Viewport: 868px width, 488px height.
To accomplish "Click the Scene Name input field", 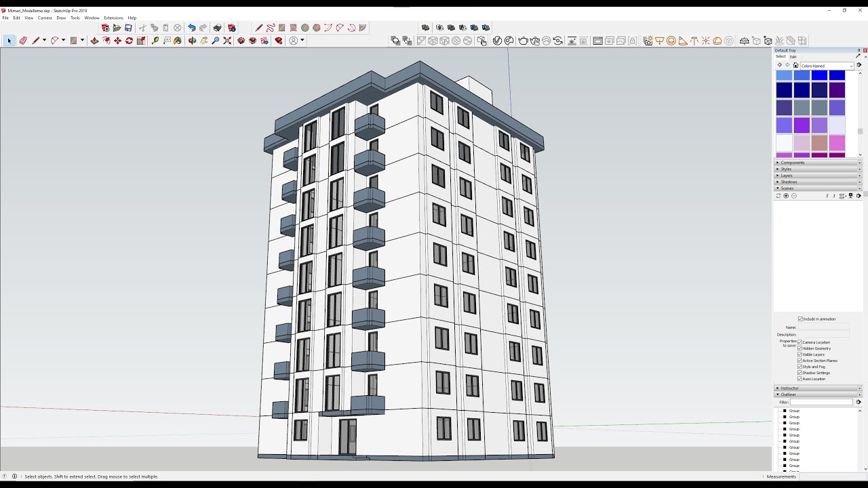I will tap(823, 327).
